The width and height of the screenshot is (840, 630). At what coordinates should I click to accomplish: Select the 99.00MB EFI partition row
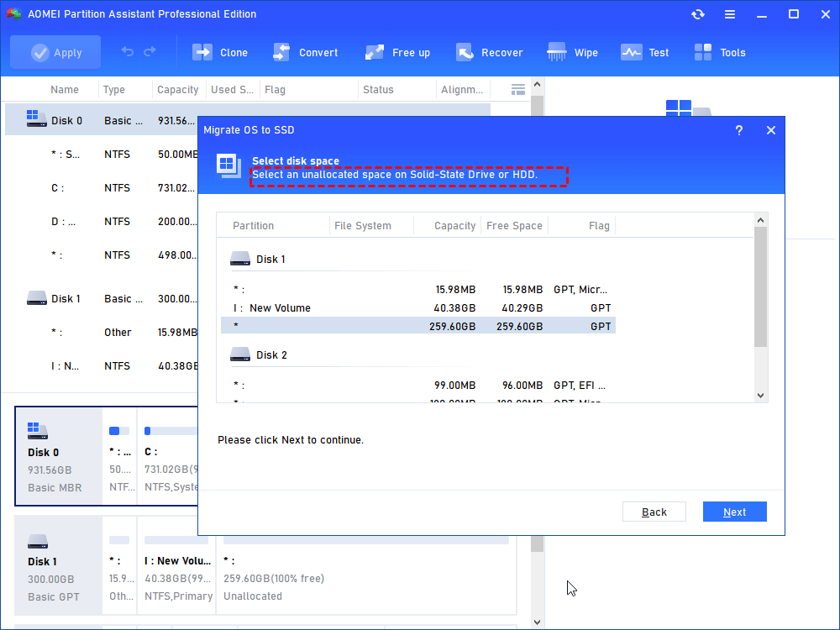[x=417, y=386]
